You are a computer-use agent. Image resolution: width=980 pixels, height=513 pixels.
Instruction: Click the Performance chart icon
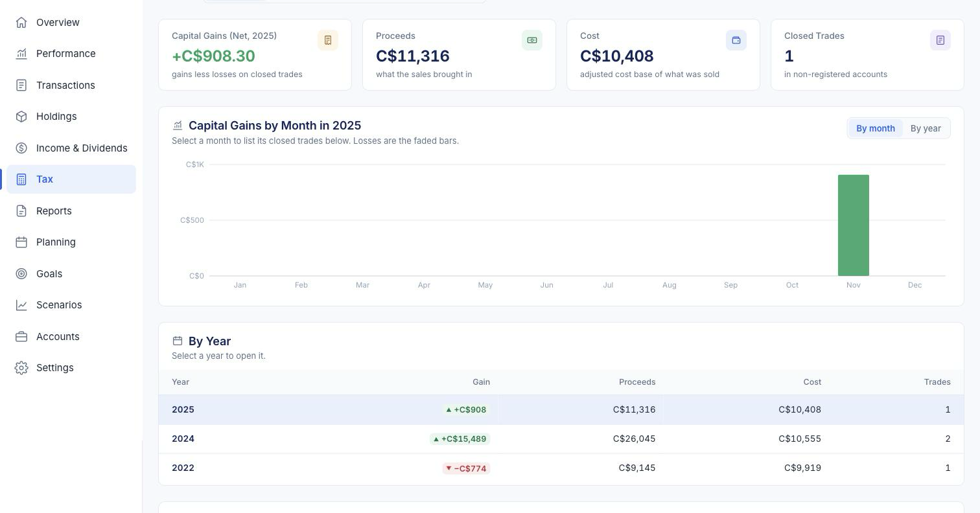21,54
